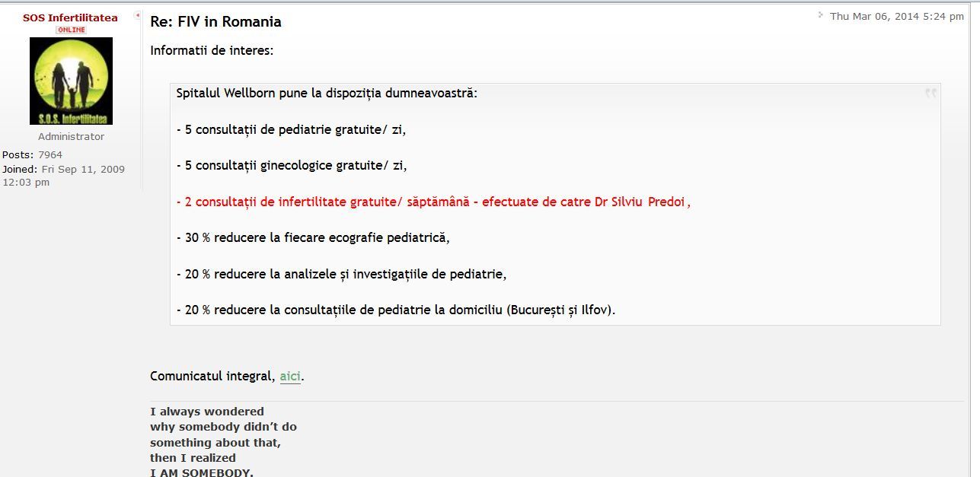The width and height of the screenshot is (980, 477).
Task: Click the 'Re: FIV in Romania' post title
Action: (x=215, y=22)
